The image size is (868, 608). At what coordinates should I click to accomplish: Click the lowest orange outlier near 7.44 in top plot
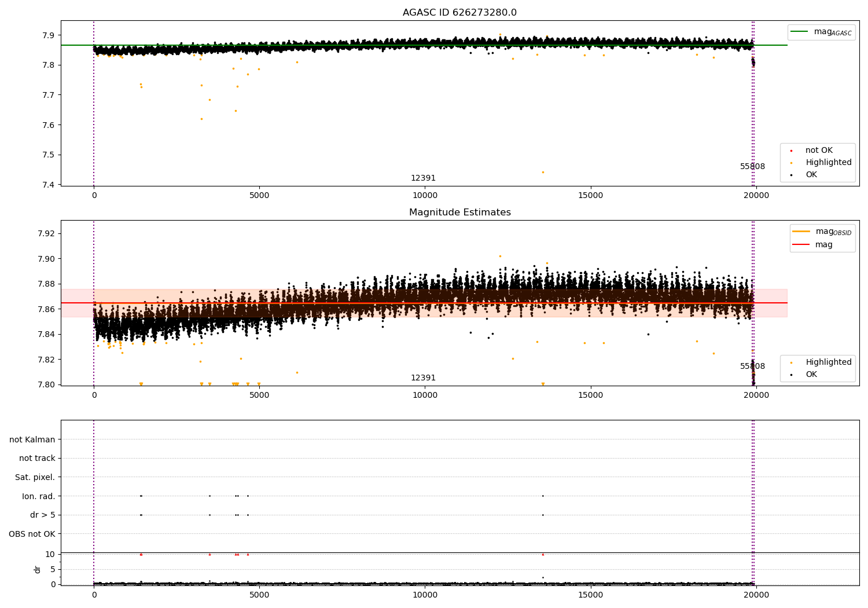pos(543,172)
